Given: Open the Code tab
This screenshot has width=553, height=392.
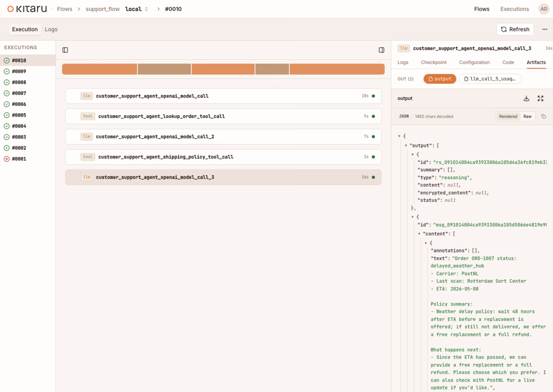Looking at the screenshot, I should click(x=508, y=62).
